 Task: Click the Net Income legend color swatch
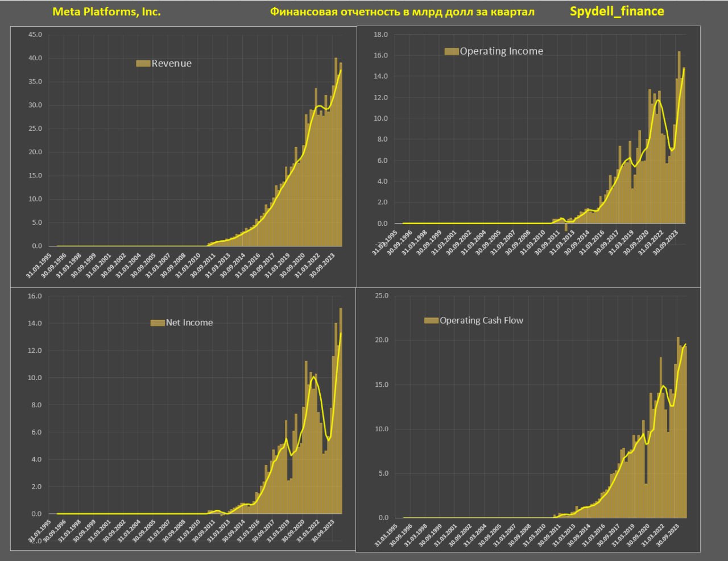coord(157,323)
